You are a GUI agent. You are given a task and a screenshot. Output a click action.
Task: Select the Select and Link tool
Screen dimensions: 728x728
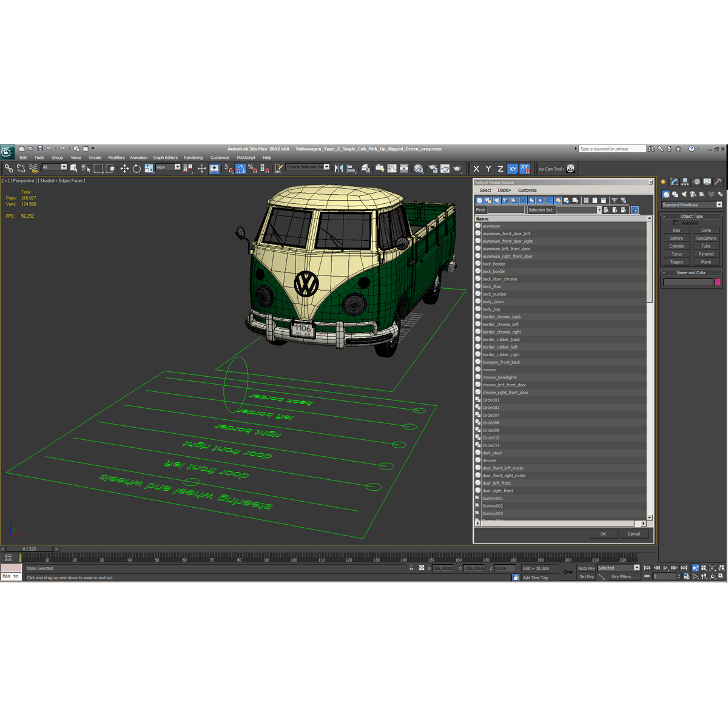pyautogui.click(x=9, y=168)
